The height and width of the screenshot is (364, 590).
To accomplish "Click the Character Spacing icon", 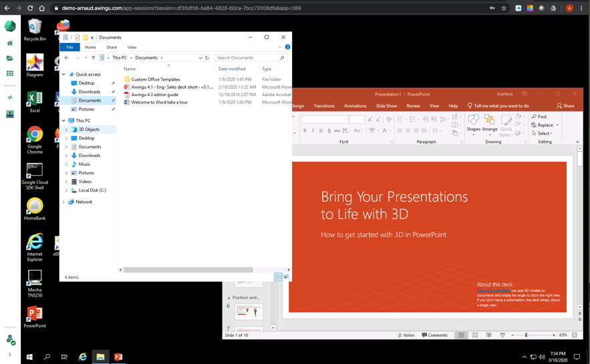I will click(x=345, y=130).
